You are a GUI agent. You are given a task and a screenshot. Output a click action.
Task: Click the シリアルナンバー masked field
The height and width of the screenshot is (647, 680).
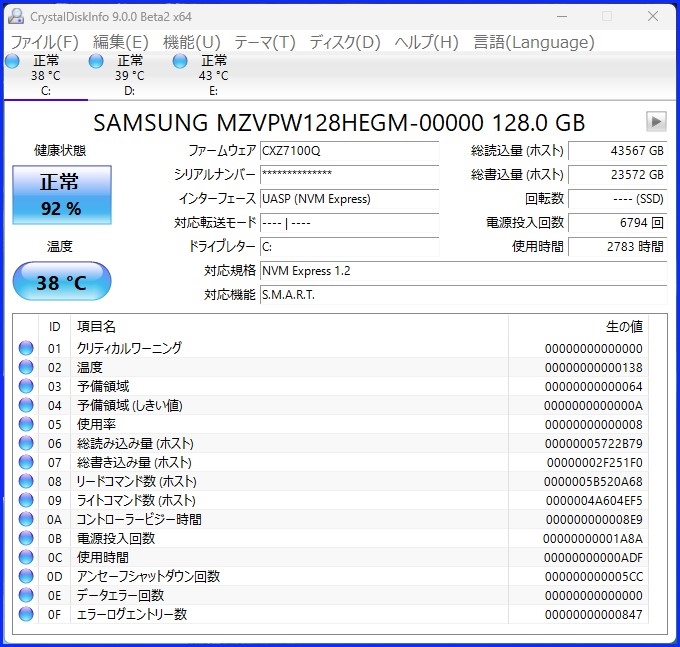tap(350, 175)
